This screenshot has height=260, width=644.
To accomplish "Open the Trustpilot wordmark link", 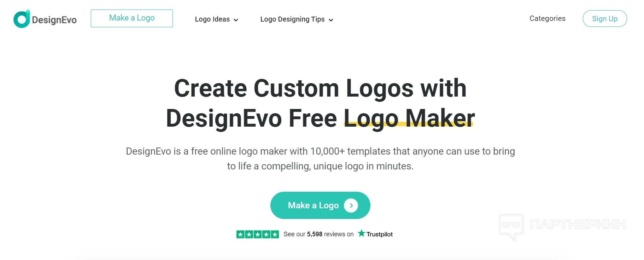I will pyautogui.click(x=379, y=234).
